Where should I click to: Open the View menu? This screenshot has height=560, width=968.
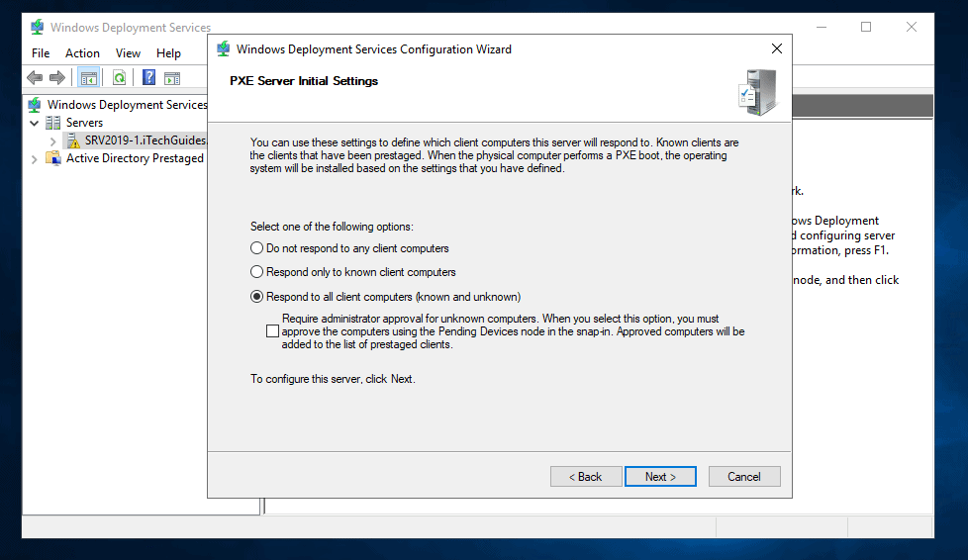coord(128,53)
